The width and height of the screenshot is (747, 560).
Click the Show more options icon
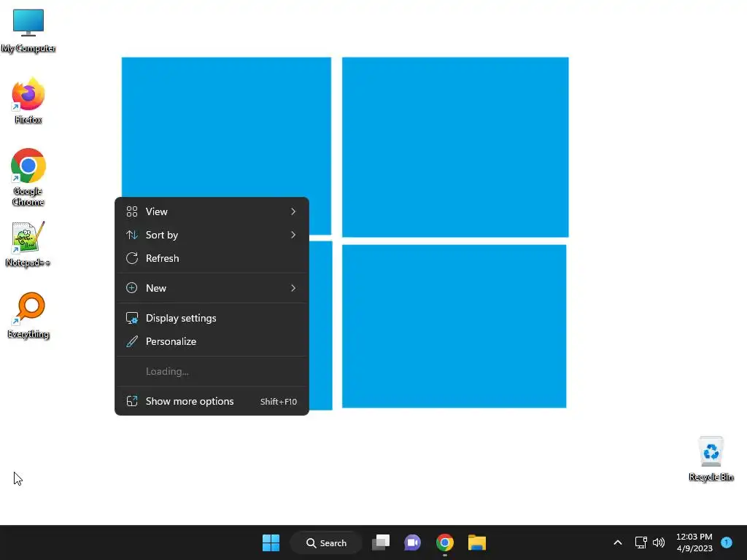point(132,402)
